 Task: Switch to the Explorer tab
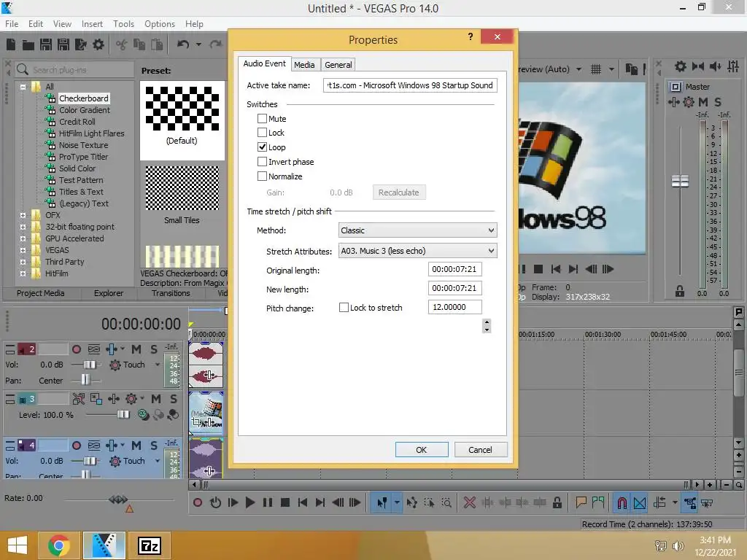(109, 293)
